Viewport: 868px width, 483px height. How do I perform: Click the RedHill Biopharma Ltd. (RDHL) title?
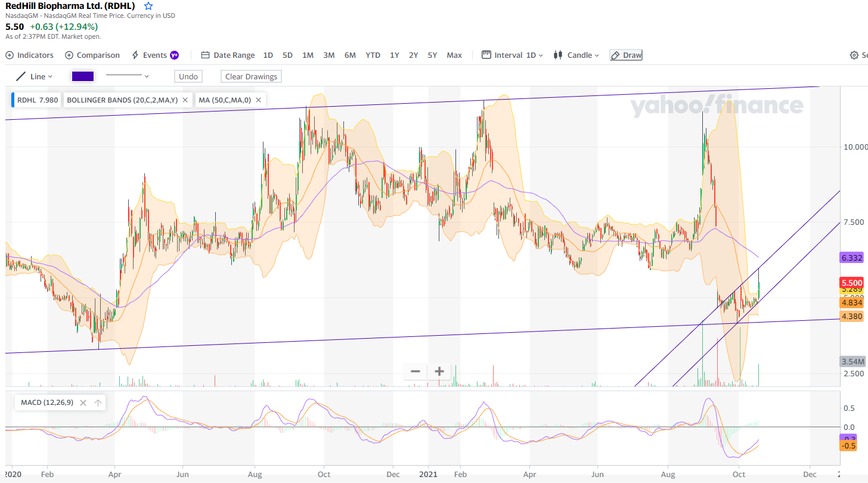[70, 6]
